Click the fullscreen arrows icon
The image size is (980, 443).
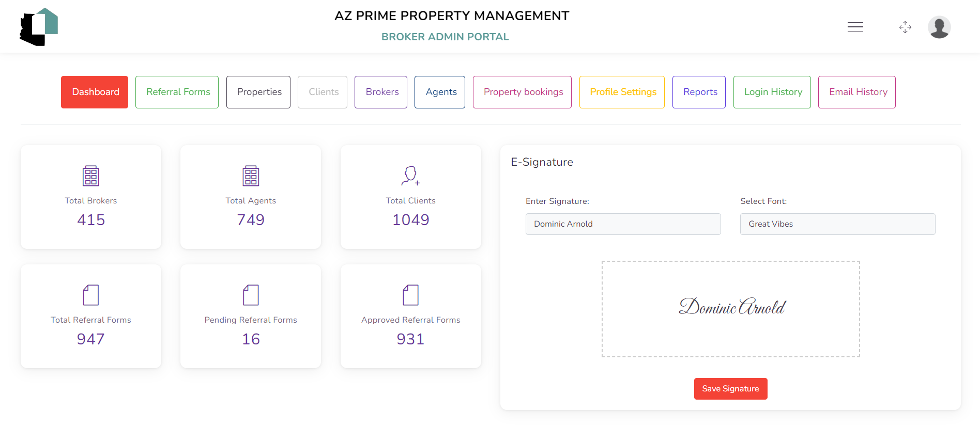905,27
